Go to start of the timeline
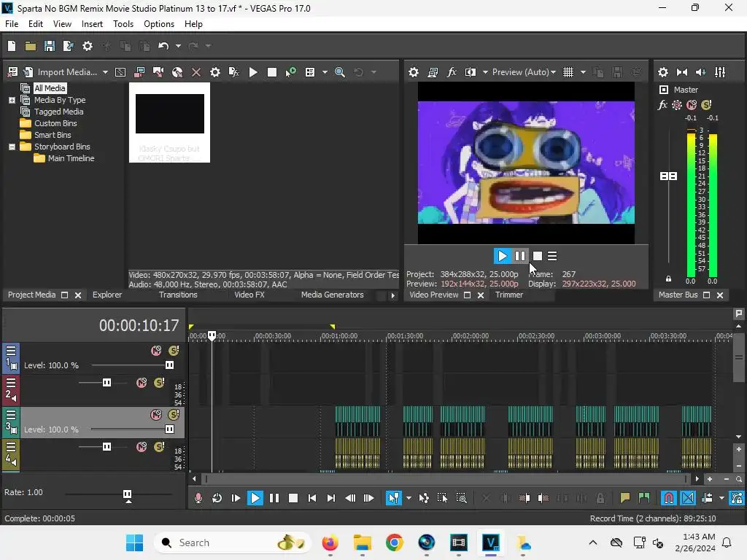 point(312,498)
